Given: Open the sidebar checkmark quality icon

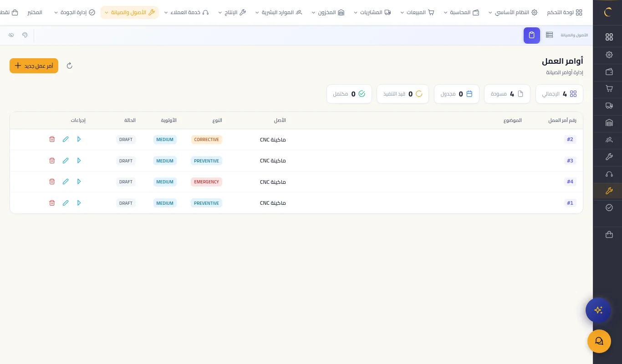Looking at the screenshot, I should [609, 207].
